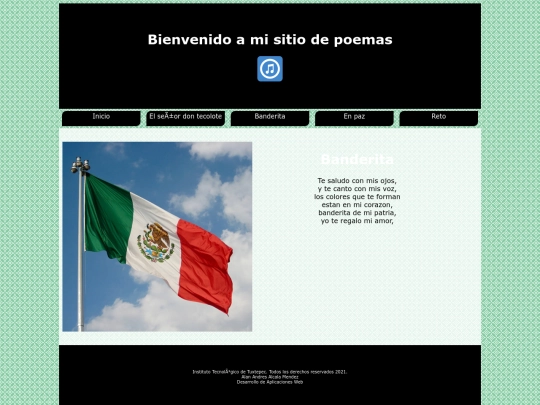The image size is (540, 405).
Task: Open the Inicio menu item
Action: (x=101, y=118)
